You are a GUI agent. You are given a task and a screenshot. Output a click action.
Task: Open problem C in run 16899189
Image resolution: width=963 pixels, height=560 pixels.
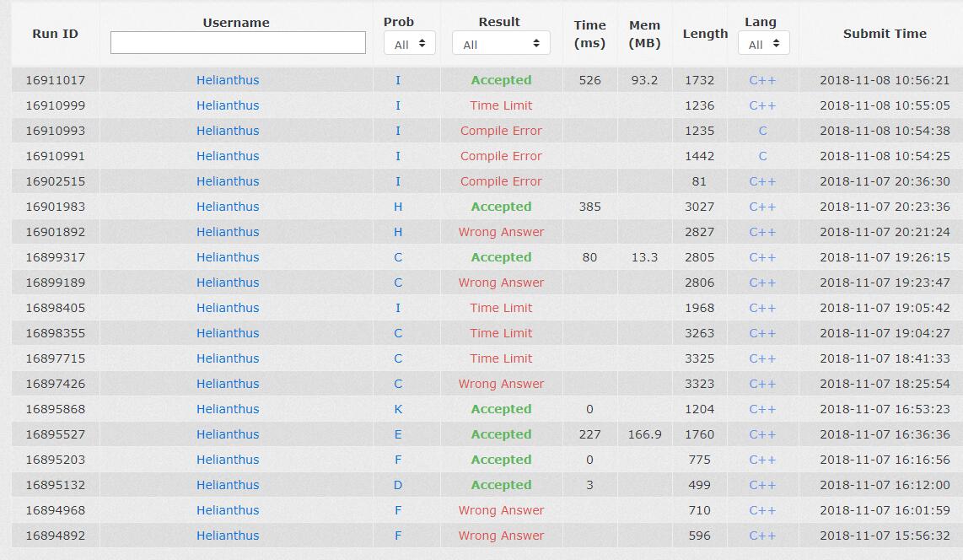click(398, 283)
